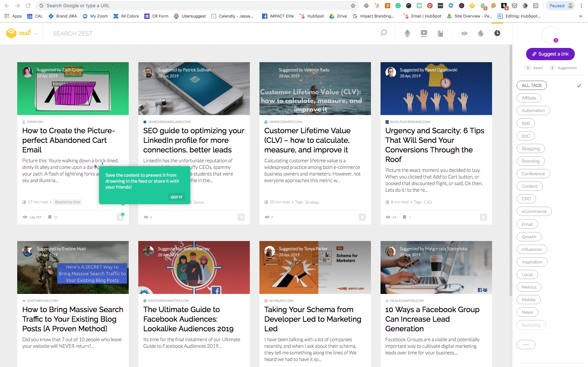
Task: Open the more tags ellipsis expander
Action: (x=526, y=345)
